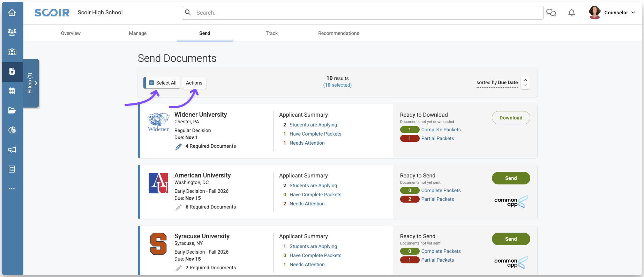The height and width of the screenshot is (277, 644).
Task: Open Widener Partial Packets link
Action: [437, 138]
